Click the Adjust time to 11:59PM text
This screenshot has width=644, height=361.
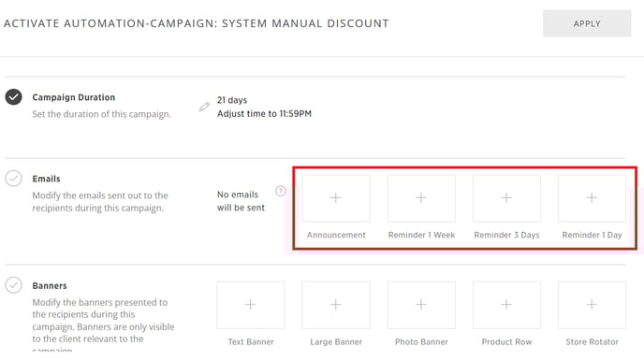tap(264, 114)
